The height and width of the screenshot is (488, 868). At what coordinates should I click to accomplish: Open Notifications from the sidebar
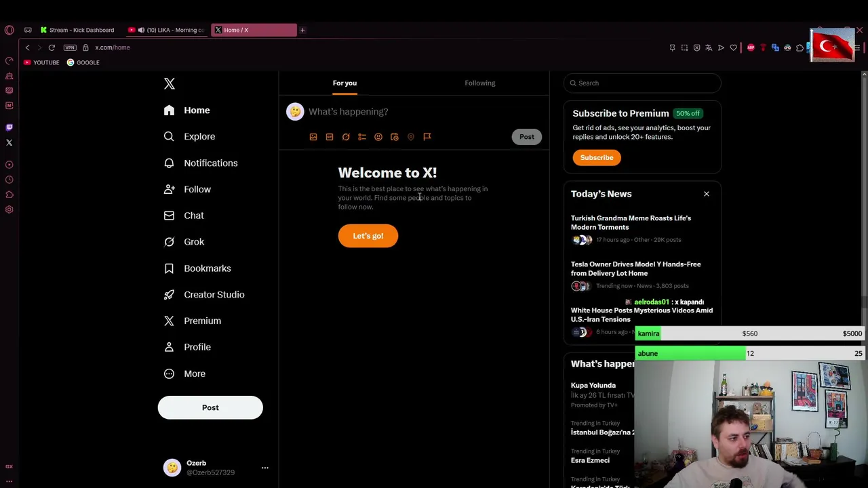[201, 163]
